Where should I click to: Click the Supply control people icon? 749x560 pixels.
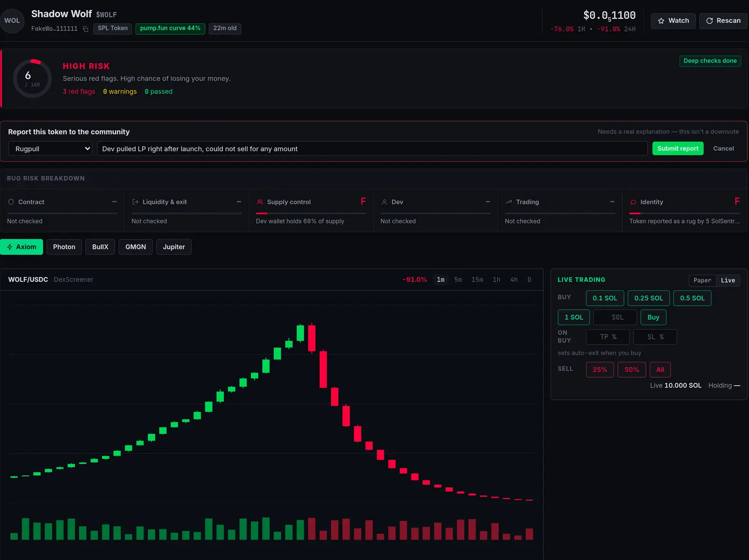tap(260, 202)
